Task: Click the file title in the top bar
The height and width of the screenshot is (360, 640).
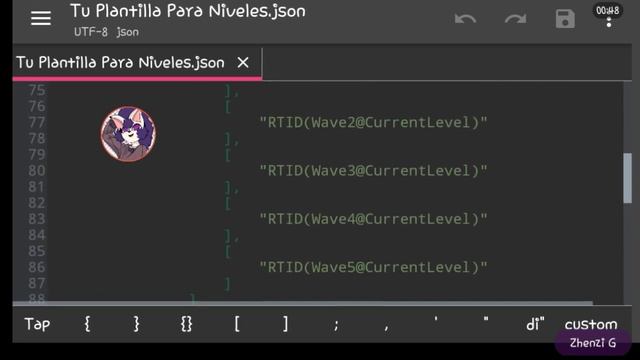Action: 188,11
